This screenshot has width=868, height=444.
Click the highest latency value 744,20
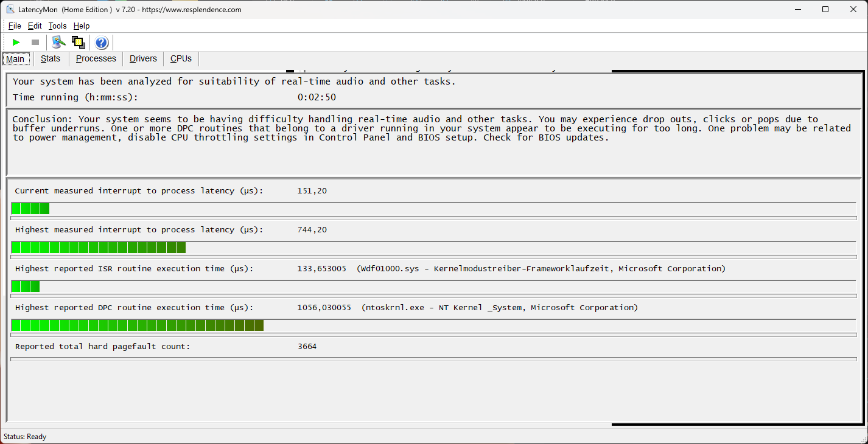(312, 230)
